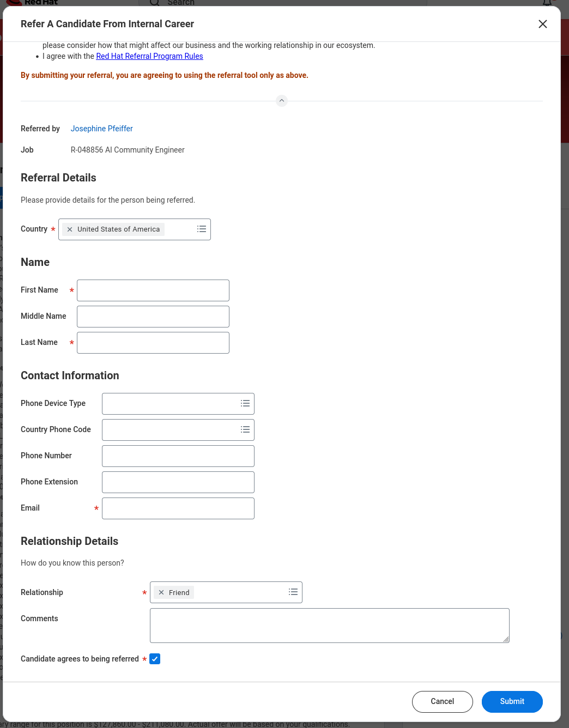Click the notification bell icon
The height and width of the screenshot is (728, 569).
(547, 3)
